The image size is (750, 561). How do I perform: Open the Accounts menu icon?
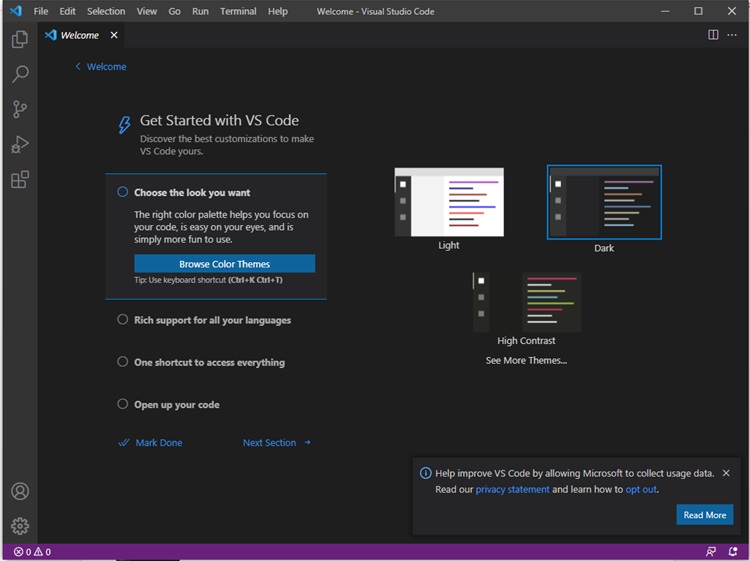(x=20, y=491)
